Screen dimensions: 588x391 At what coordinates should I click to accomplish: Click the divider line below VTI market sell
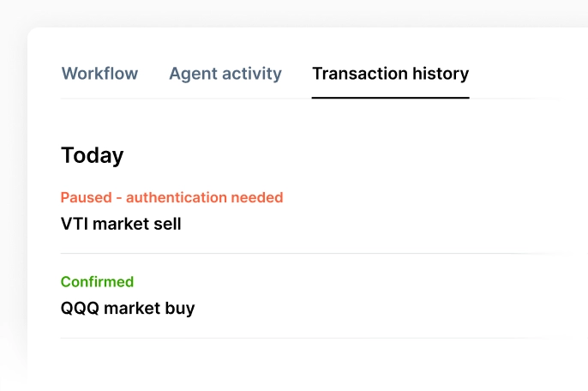(309, 254)
